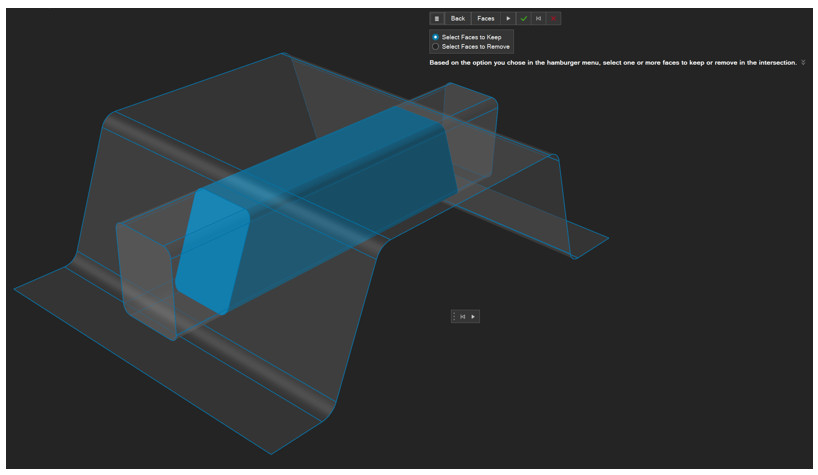Screen dimensions: 818x475
Task: Collapse the instruction text with the double chevron
Action: click(803, 62)
